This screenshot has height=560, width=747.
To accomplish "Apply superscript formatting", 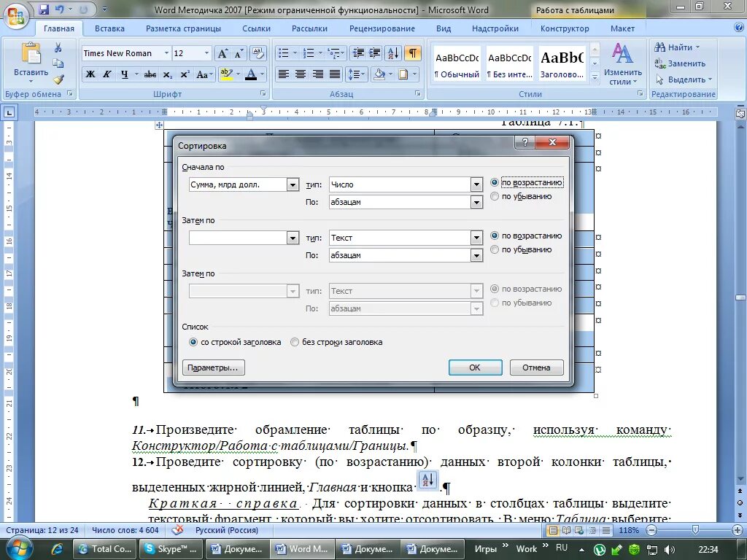I will (185, 74).
